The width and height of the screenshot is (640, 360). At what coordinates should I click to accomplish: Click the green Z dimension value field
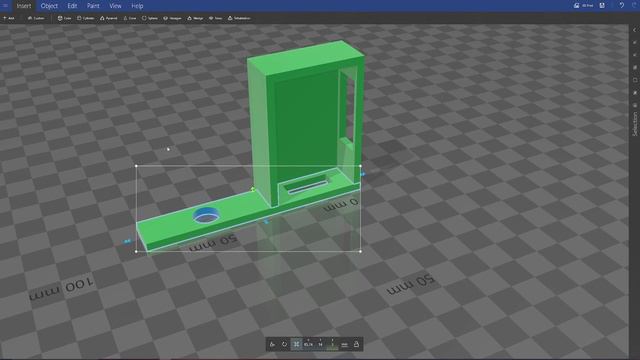pos(332,344)
